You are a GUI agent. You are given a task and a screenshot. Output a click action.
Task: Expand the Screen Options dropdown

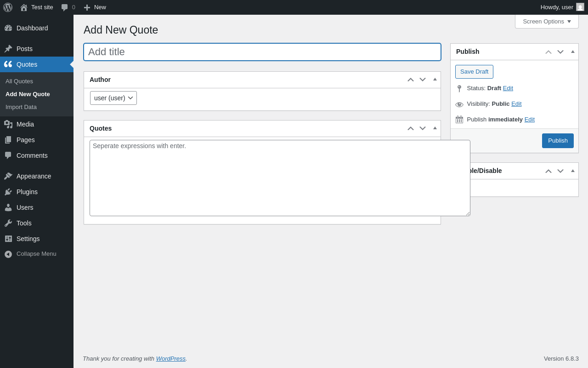[547, 21]
